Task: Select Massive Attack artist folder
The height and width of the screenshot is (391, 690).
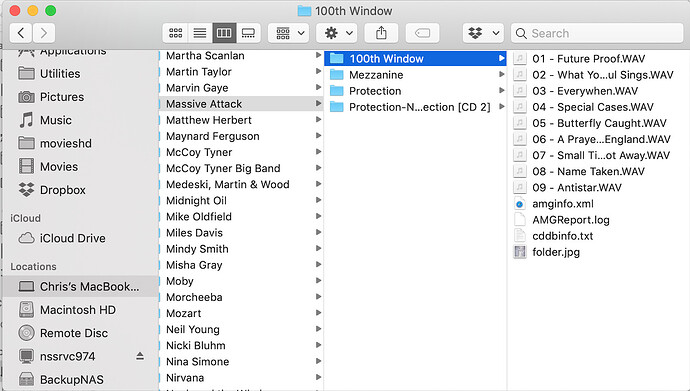Action: (241, 104)
